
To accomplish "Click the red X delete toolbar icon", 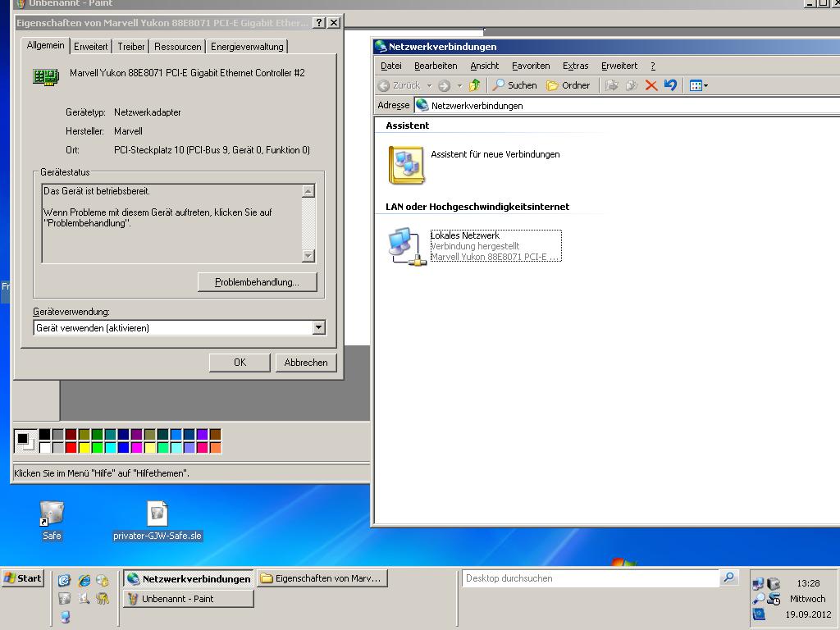I will (651, 85).
